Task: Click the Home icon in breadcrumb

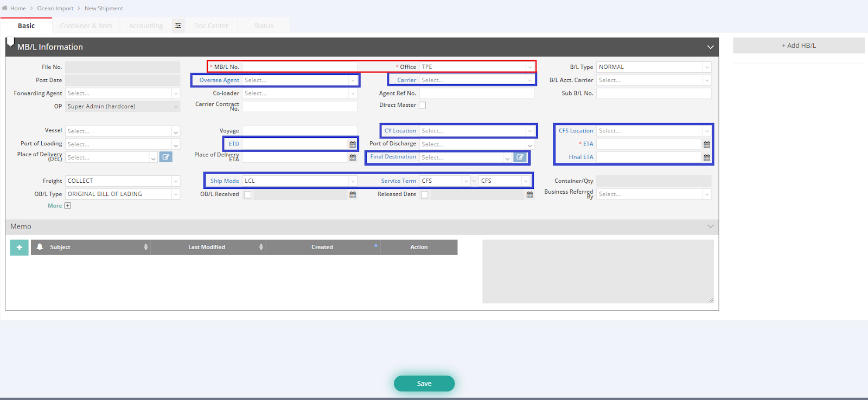Action: (x=5, y=8)
